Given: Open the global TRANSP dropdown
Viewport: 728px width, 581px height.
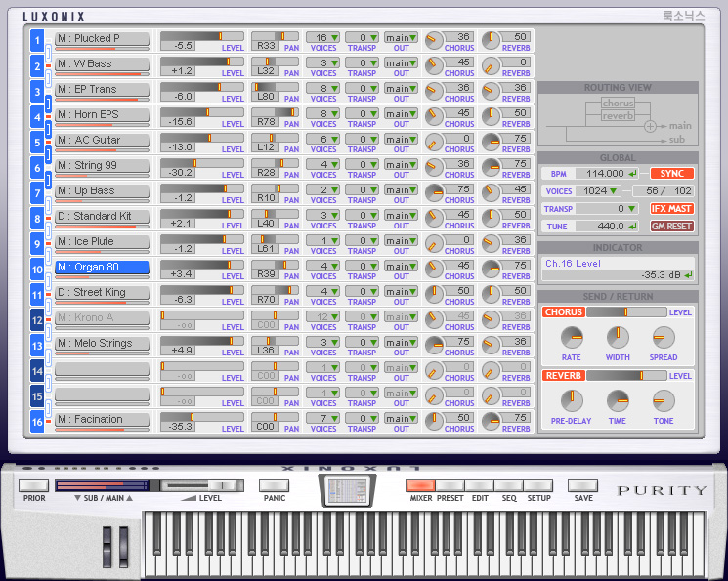Looking at the screenshot, I should [607, 209].
